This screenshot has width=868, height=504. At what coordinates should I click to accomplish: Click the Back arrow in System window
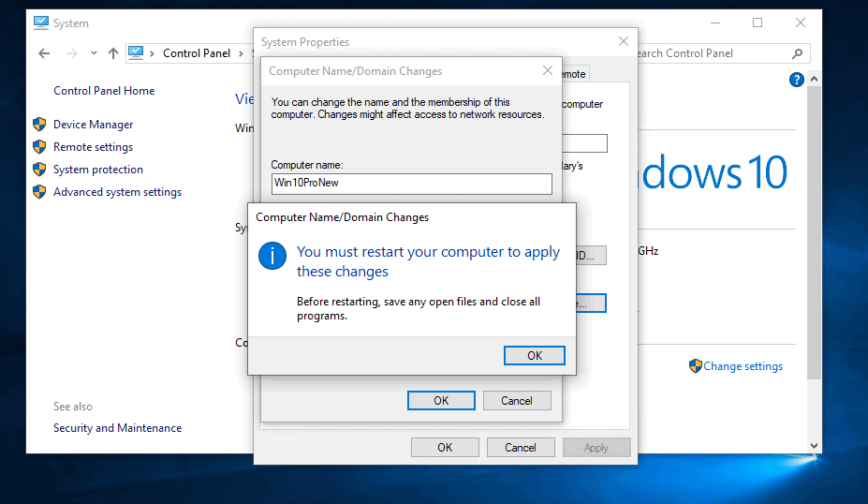point(44,53)
